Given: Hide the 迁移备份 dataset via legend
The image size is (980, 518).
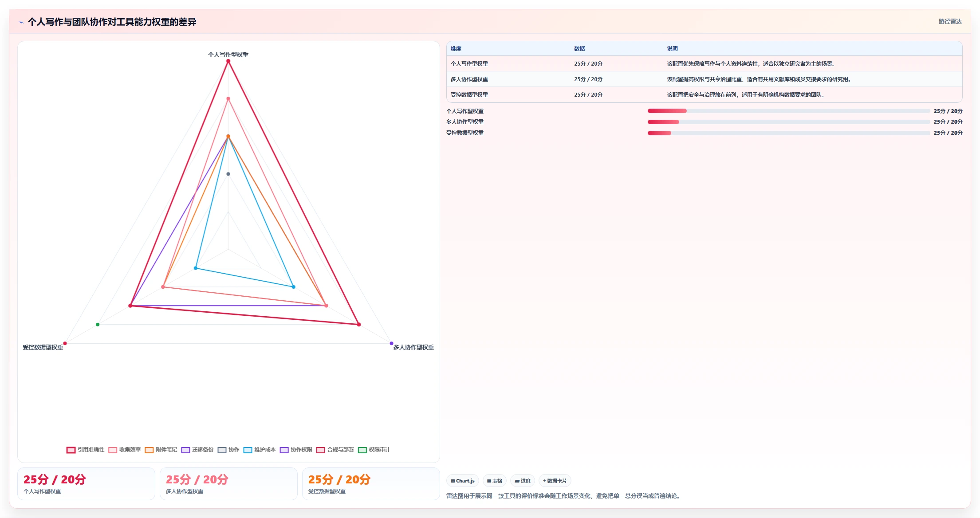Looking at the screenshot, I should (197, 450).
